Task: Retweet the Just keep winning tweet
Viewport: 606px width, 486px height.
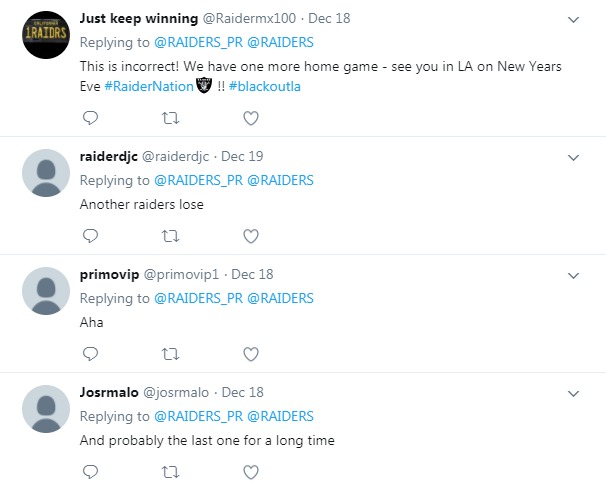Action: 170,119
